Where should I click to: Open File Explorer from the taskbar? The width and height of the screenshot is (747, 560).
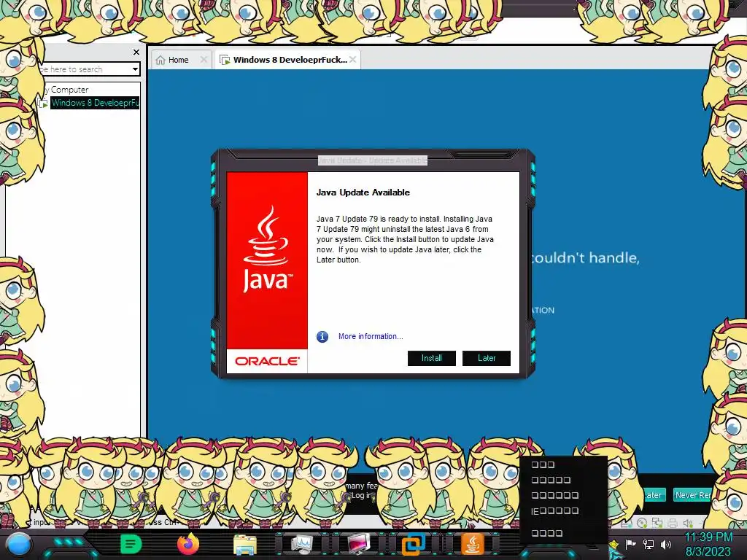(x=245, y=544)
